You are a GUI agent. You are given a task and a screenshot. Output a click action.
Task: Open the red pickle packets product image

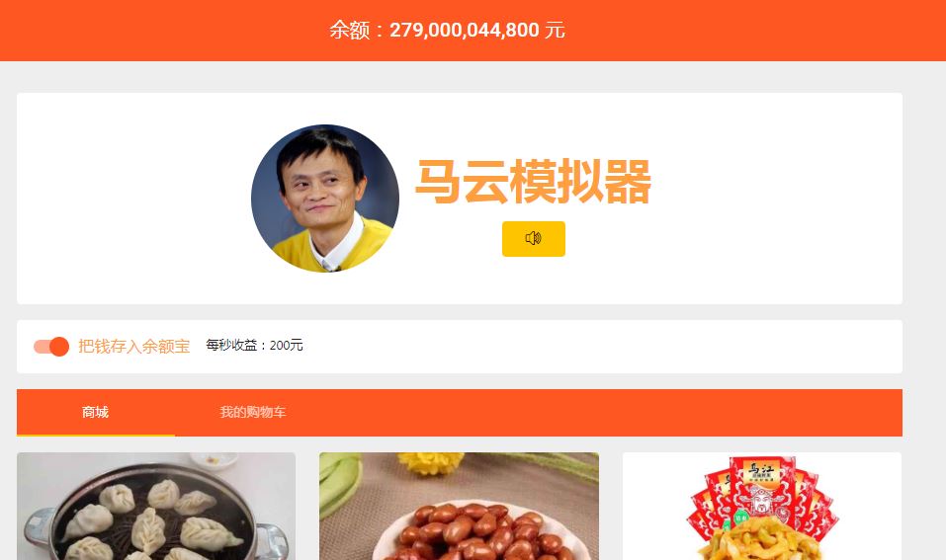(762, 507)
